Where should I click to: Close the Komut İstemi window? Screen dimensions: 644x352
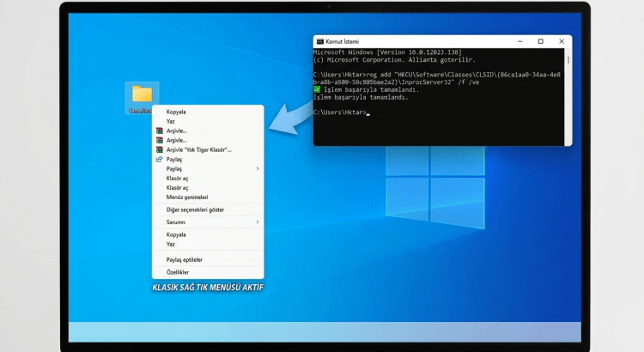pyautogui.click(x=562, y=41)
